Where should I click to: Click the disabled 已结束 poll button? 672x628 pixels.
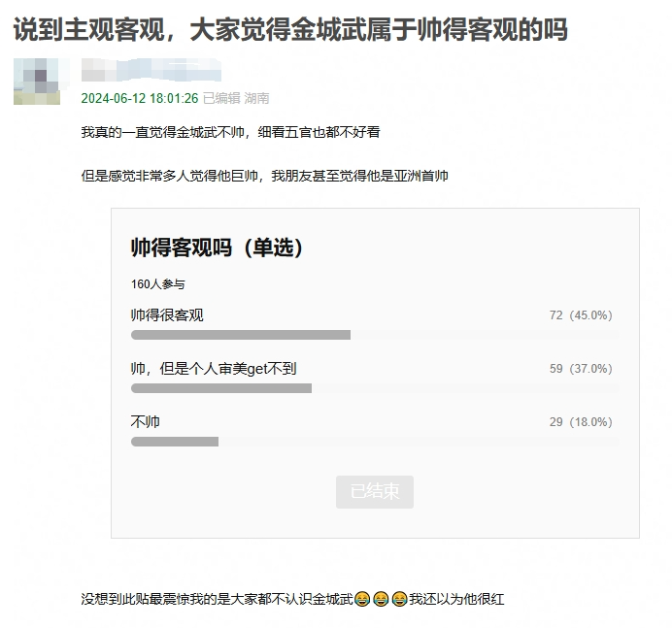[375, 491]
